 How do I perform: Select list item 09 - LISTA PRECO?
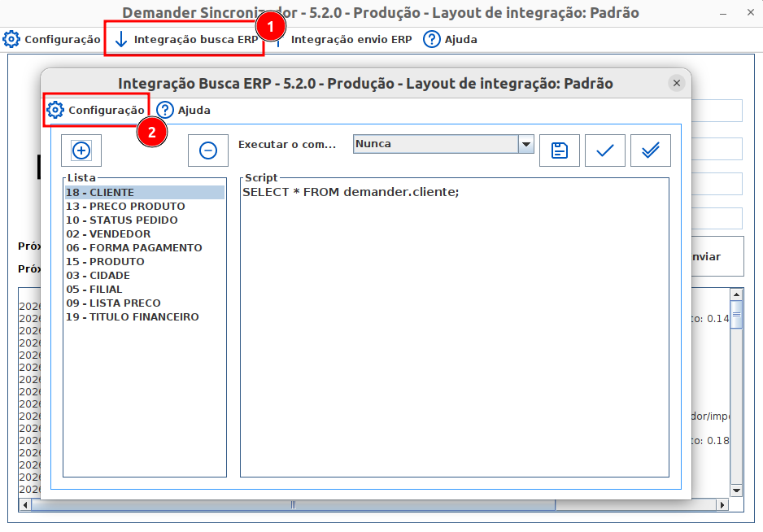[145, 303]
